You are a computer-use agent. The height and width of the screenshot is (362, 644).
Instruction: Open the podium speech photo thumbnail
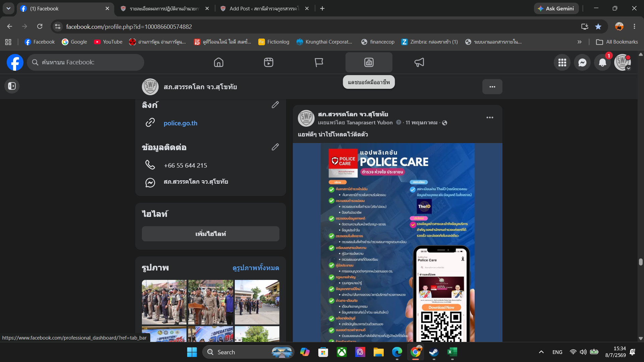click(x=211, y=302)
